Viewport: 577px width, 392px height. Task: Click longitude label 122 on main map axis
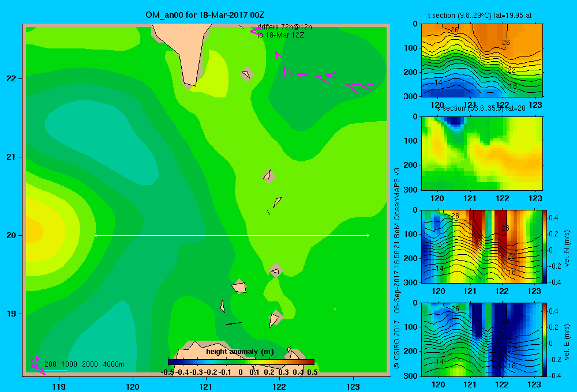coord(279,386)
